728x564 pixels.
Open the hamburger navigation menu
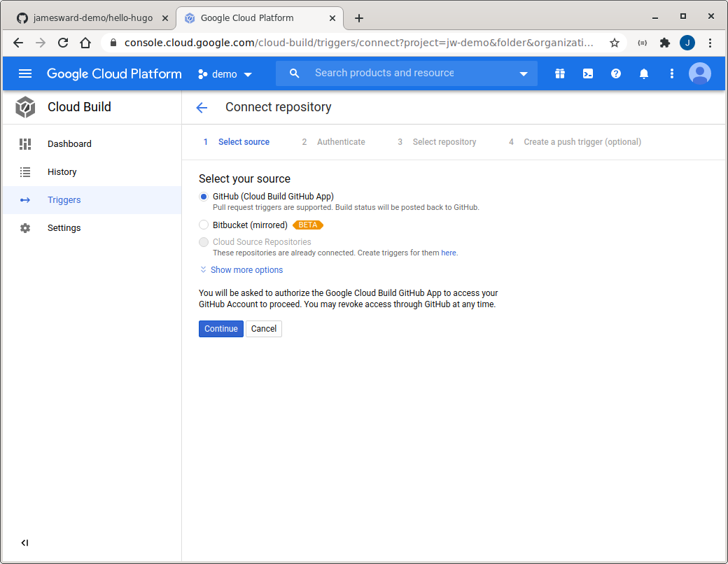[x=25, y=73]
